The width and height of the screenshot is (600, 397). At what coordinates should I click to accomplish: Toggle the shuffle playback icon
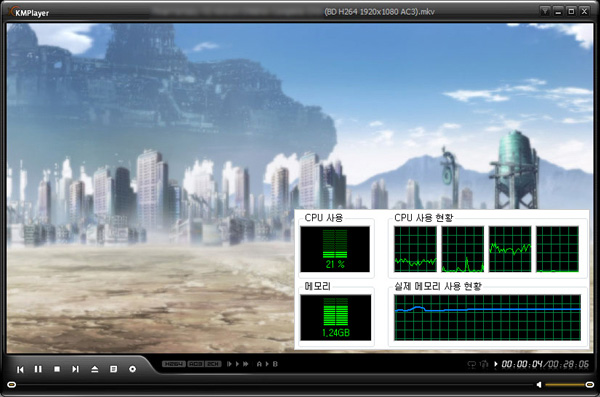coord(484,364)
